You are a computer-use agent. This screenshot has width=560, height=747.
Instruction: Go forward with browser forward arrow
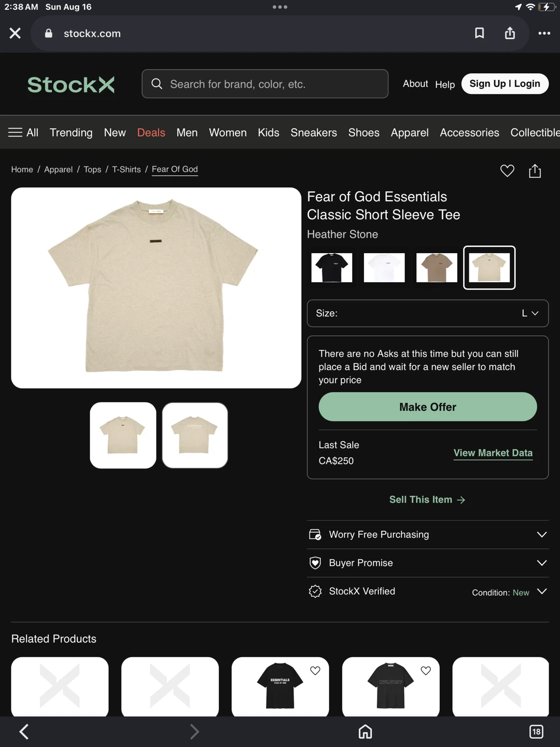(x=194, y=731)
